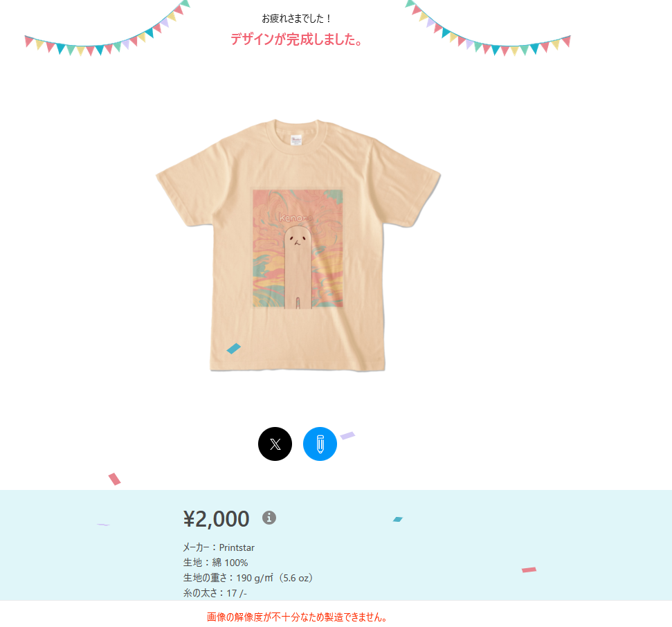Share the design on X
This screenshot has height=627, width=672.
point(275,444)
